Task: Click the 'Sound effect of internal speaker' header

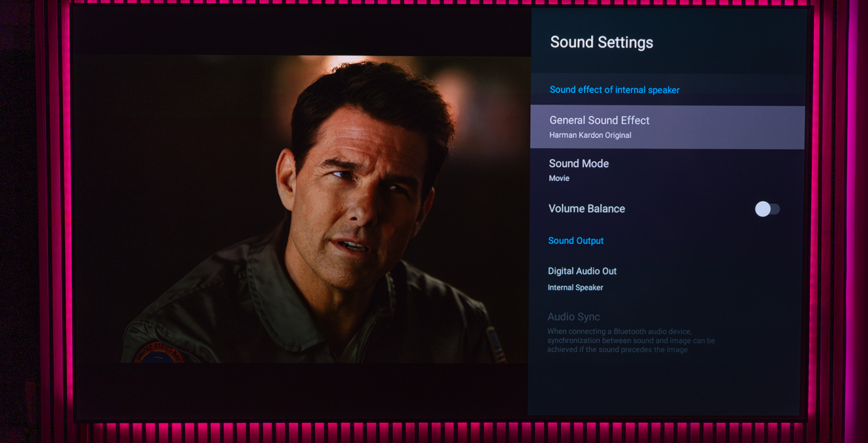Action: point(614,90)
